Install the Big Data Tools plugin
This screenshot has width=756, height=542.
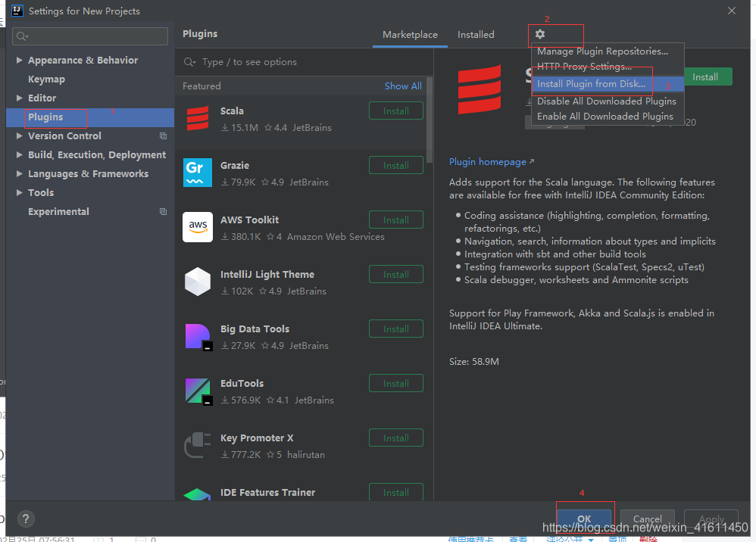[x=396, y=329]
